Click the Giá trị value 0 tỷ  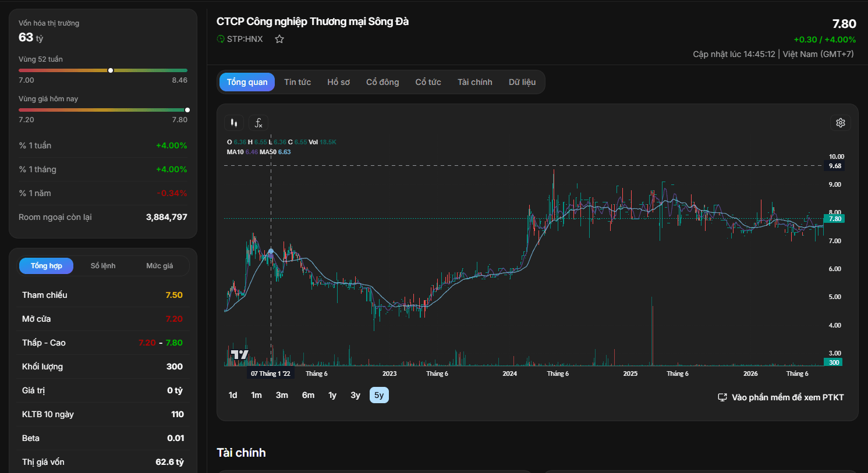(x=175, y=390)
